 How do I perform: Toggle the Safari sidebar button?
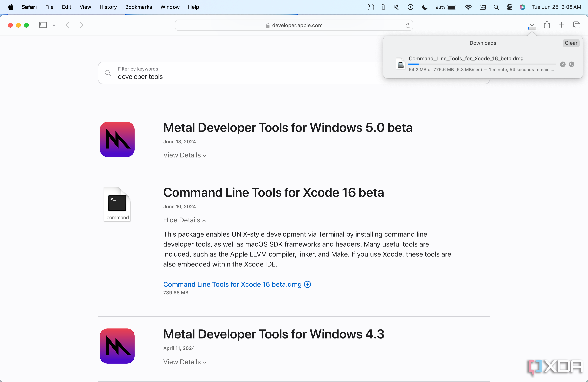click(43, 25)
